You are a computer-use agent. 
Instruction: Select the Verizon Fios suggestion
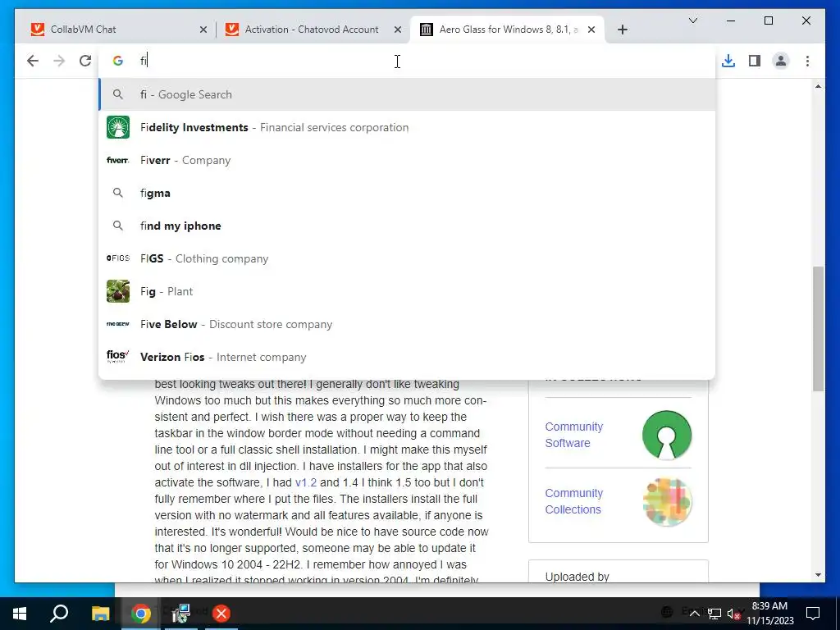[407, 357]
